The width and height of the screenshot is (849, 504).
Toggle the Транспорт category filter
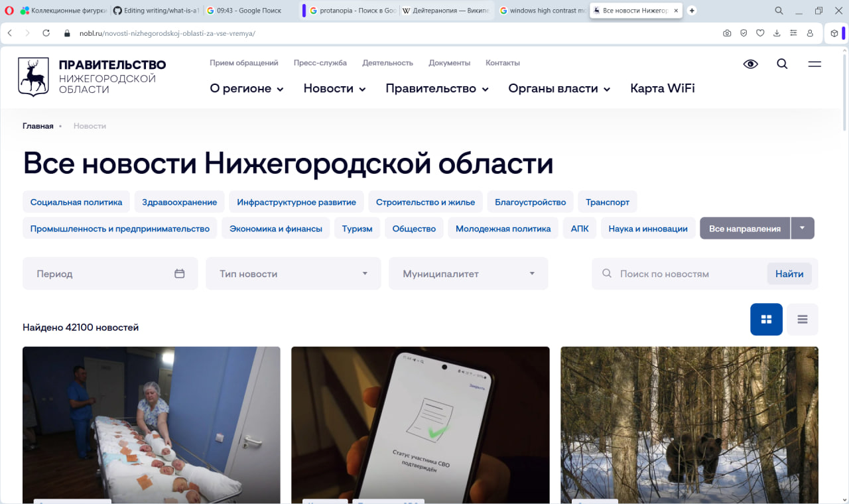pyautogui.click(x=607, y=202)
